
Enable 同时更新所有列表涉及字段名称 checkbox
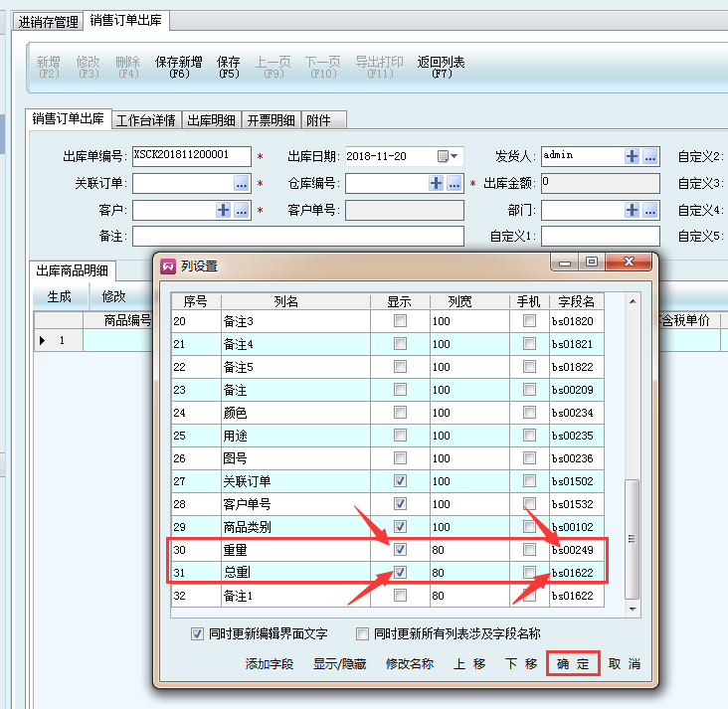[365, 633]
